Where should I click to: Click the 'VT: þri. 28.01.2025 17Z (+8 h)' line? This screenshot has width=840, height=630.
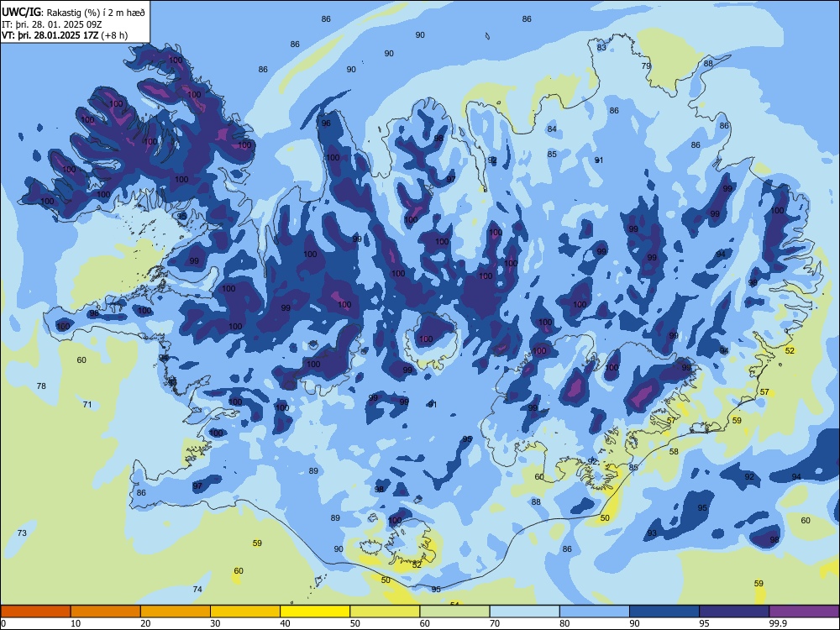tap(65, 35)
